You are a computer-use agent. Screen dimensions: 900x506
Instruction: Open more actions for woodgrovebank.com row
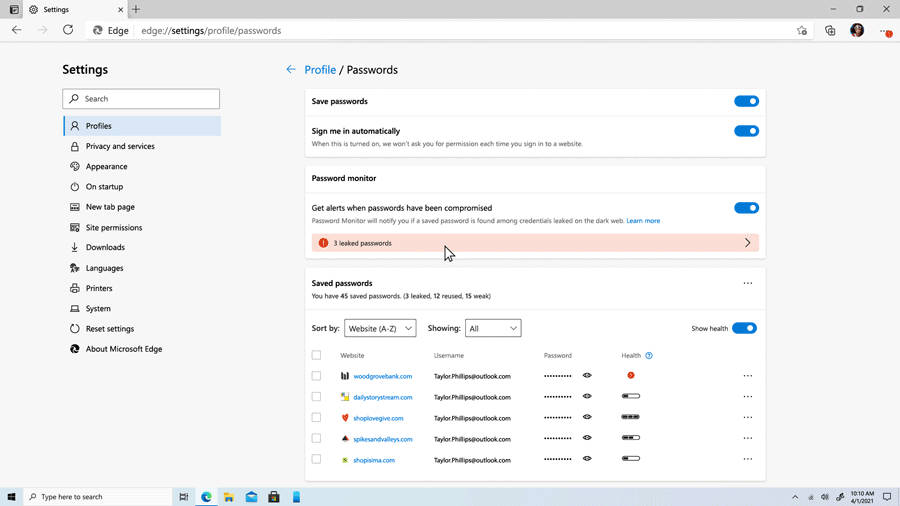[747, 376]
